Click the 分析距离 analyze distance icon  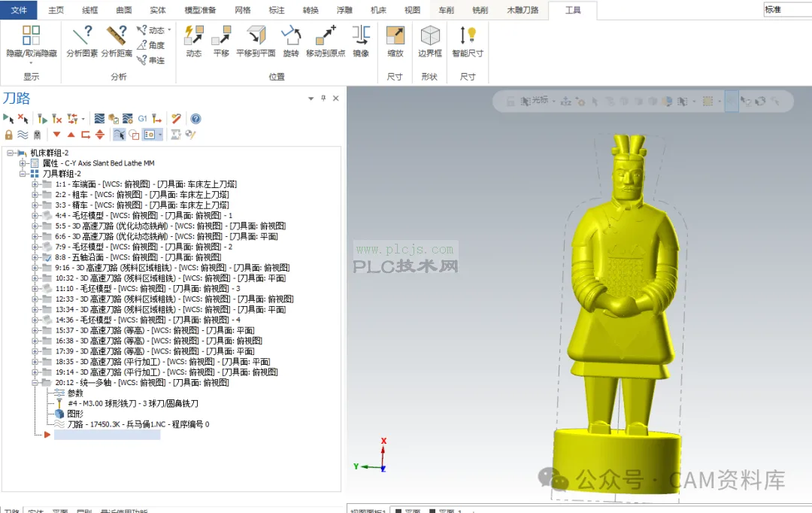pyautogui.click(x=117, y=41)
